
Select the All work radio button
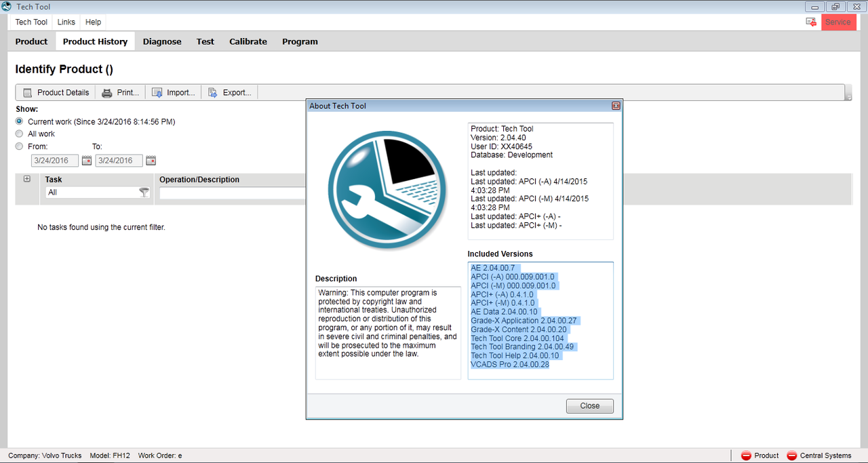coord(19,134)
